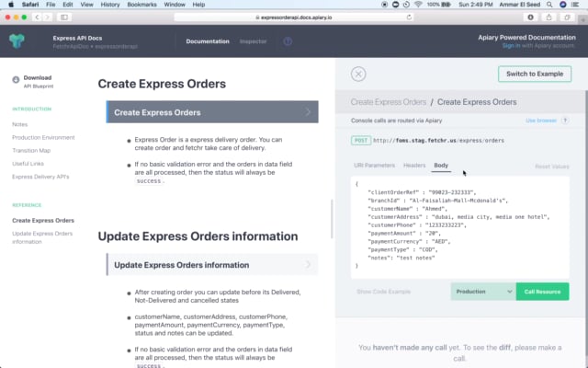Viewport: 588px width, 368px height.
Task: Click Sign in with Apiary account
Action: (511, 45)
